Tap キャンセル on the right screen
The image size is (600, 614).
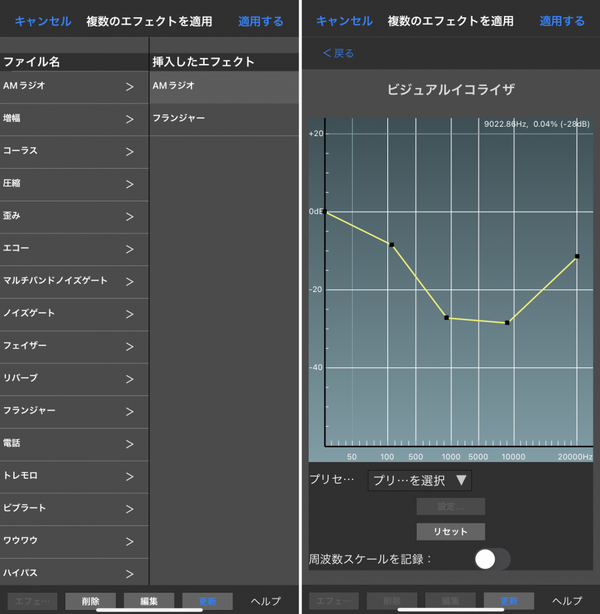[344, 21]
